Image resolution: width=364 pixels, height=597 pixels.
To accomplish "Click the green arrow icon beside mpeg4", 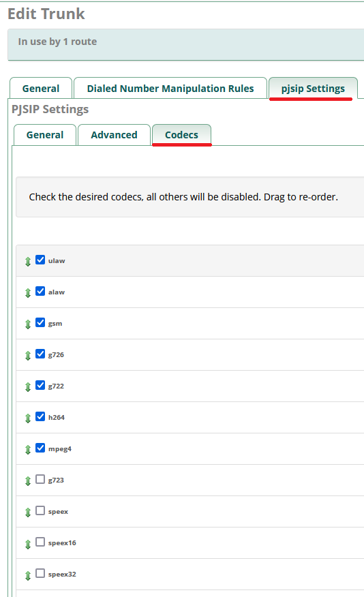I will [28, 450].
